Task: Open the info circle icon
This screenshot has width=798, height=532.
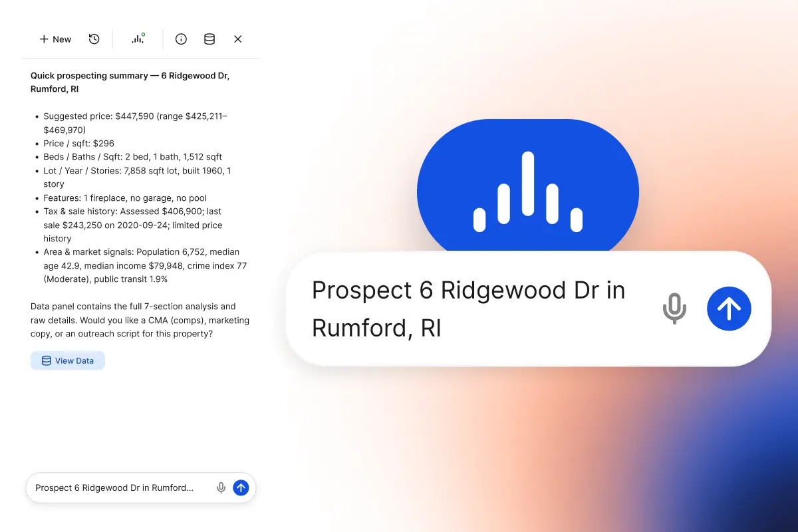Action: (181, 39)
